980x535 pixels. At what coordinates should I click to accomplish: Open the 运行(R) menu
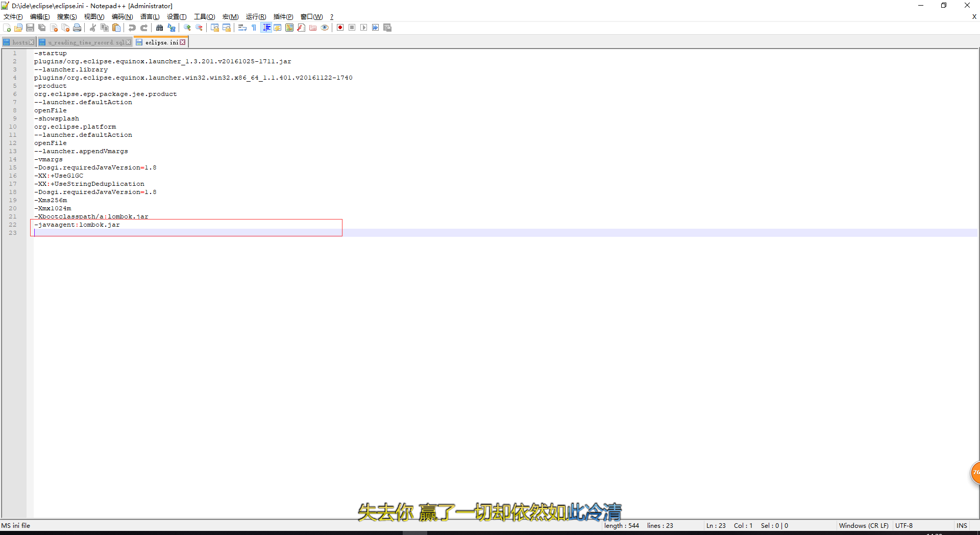point(256,17)
